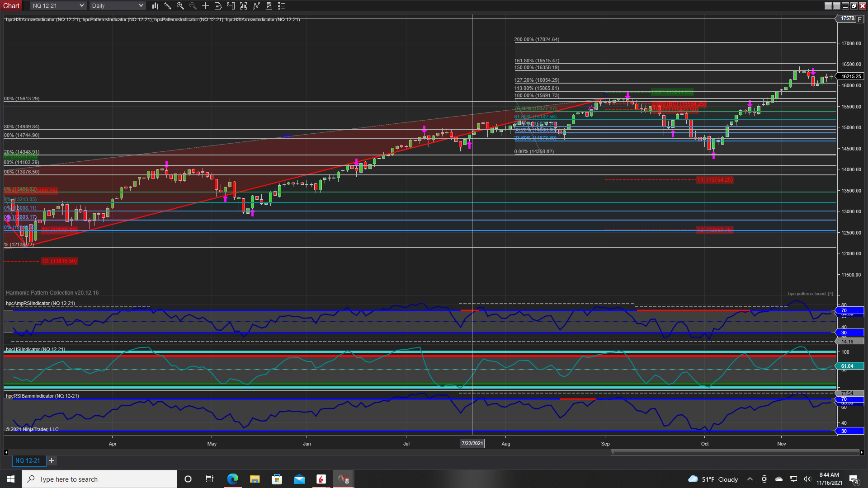Open Microsoft Edge from taskbar
Screen dimensions: 868x488
coord(232,479)
